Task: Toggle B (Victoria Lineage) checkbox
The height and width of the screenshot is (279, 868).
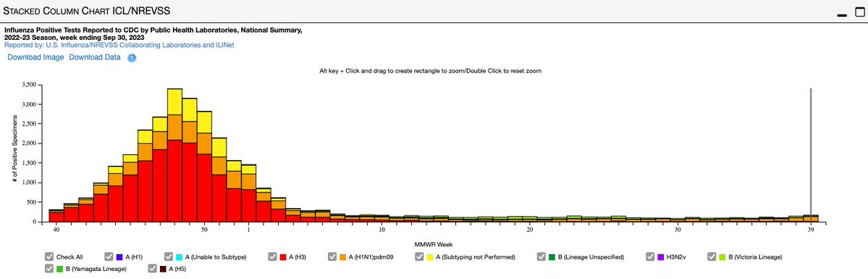Action: [712, 257]
